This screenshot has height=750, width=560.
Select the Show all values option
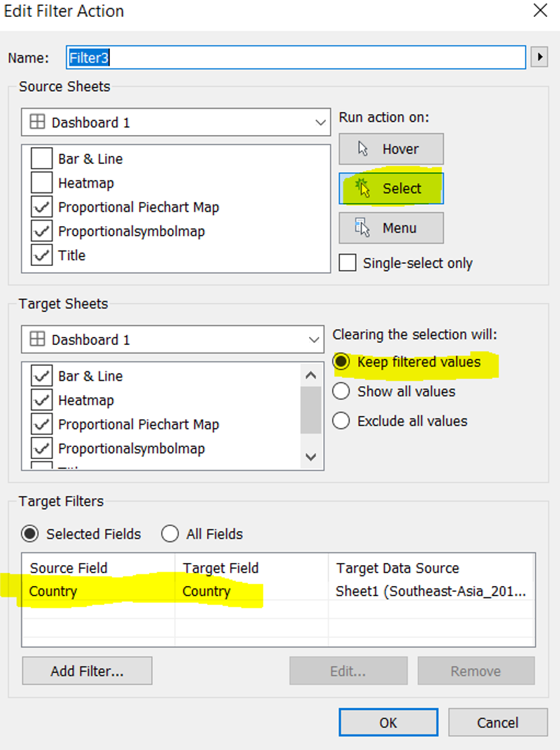click(341, 392)
